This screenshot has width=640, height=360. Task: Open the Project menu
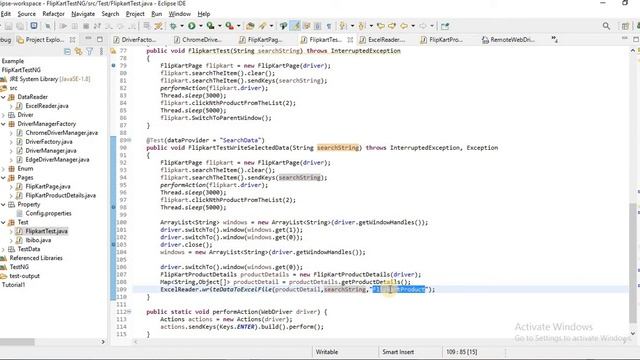click(x=135, y=14)
